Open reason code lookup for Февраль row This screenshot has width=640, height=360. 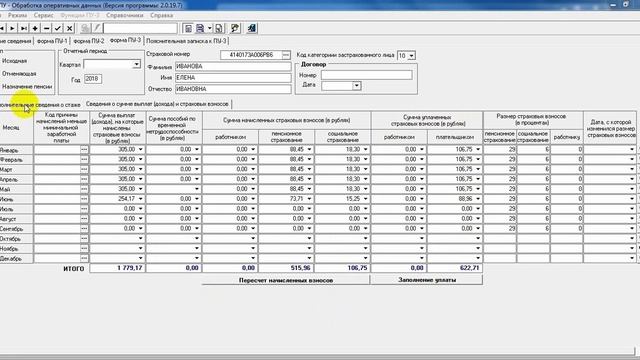click(x=84, y=159)
